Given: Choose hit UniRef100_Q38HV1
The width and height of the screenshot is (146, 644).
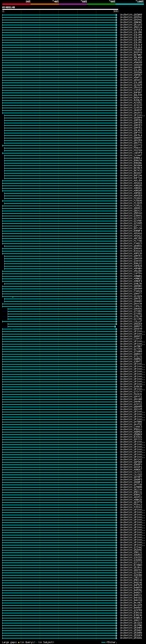Looking at the screenshot, I should coord(131,216).
